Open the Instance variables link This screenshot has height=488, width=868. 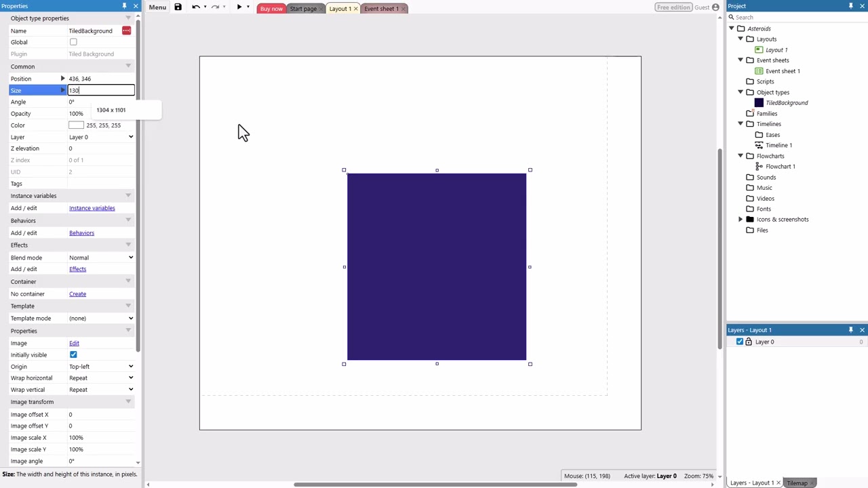92,208
